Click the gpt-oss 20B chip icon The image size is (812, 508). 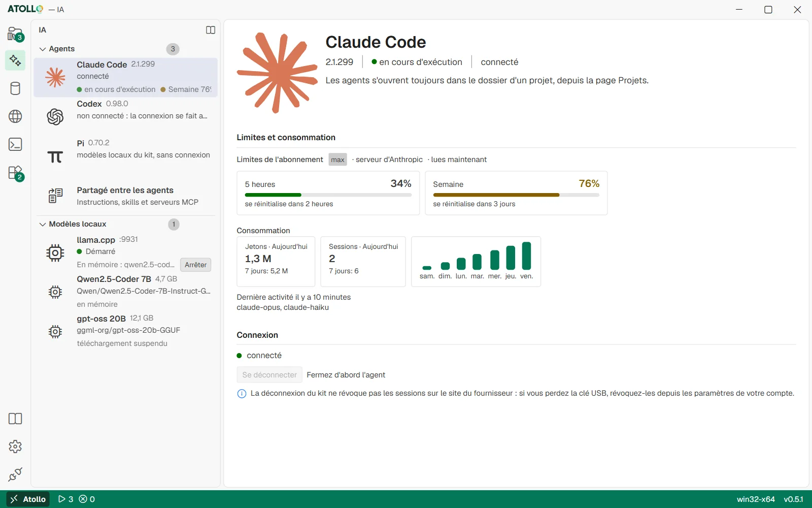click(x=55, y=332)
